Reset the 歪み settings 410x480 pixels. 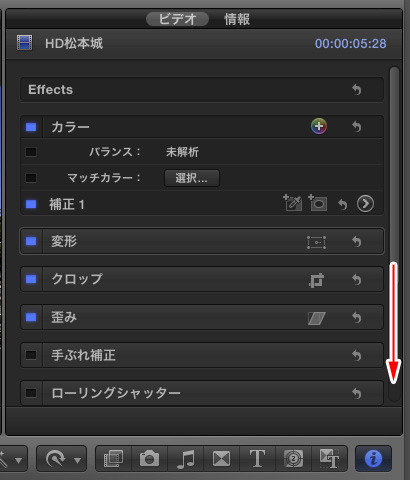[357, 317]
